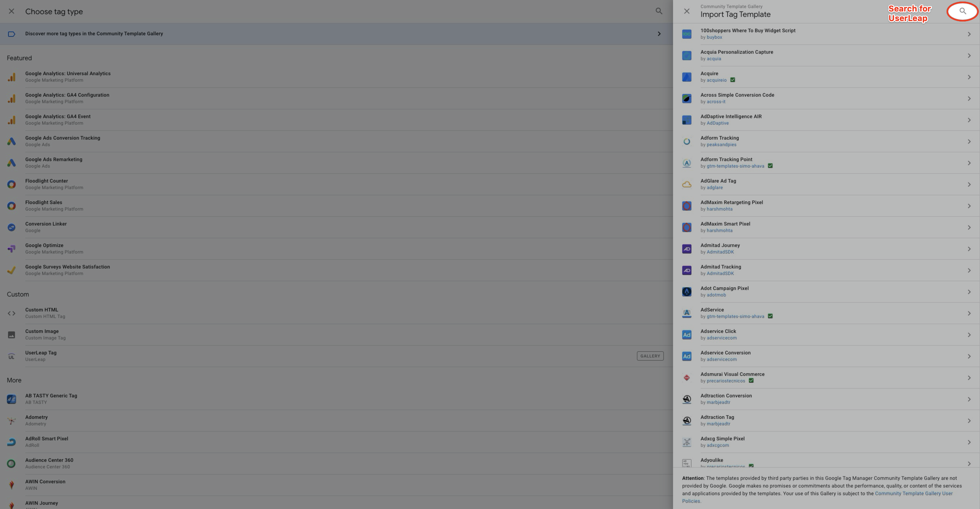
Task: Select the UserLeap Tag entry
Action: 337,356
